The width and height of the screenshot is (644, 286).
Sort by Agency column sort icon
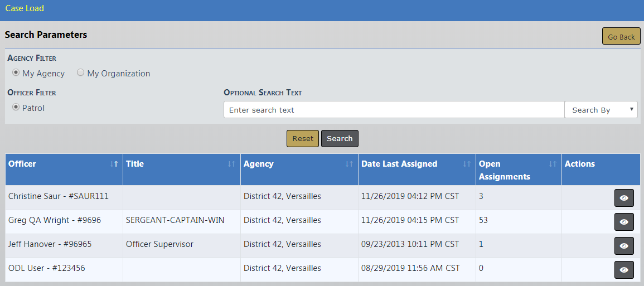(349, 164)
